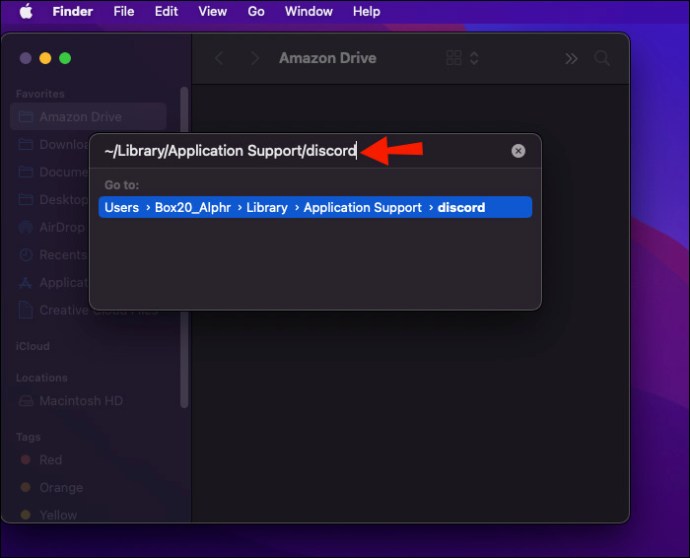Select the discord folder suggestion row
The image size is (690, 558).
click(315, 207)
